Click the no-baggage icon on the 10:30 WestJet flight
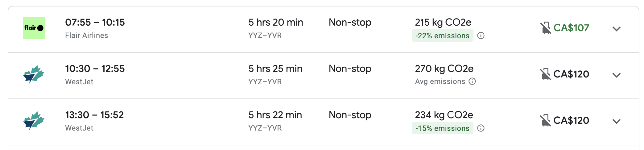644x150 pixels. click(545, 74)
